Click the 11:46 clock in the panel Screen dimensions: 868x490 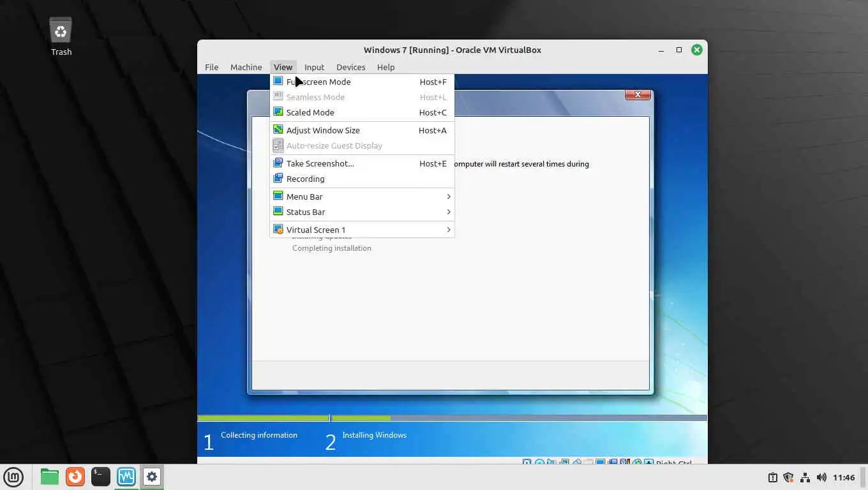pyautogui.click(x=844, y=477)
